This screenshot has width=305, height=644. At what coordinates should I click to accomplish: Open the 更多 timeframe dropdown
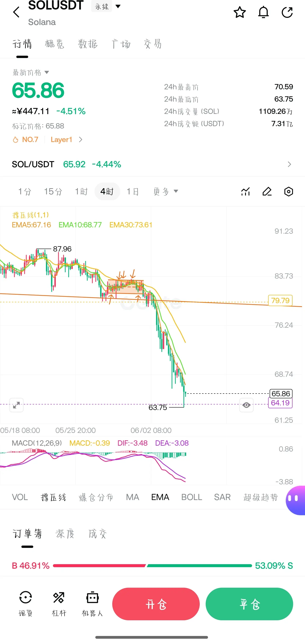coord(166,192)
